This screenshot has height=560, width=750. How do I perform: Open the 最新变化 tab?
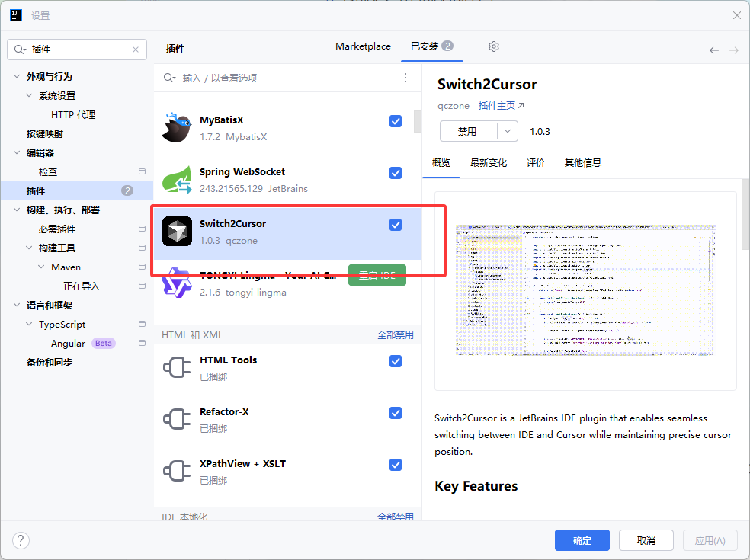[x=489, y=162]
